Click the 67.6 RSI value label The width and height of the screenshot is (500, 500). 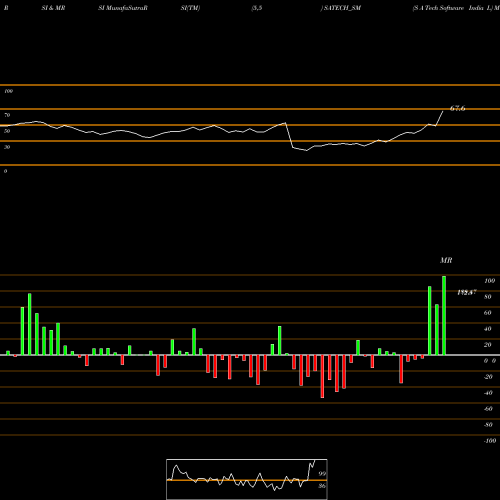coord(457,108)
